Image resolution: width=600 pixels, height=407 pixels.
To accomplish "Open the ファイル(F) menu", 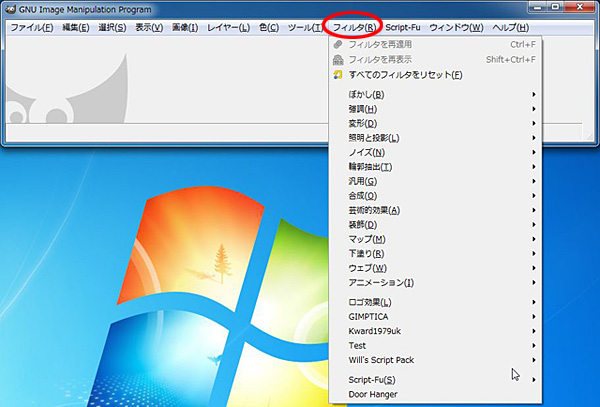I will (31, 28).
